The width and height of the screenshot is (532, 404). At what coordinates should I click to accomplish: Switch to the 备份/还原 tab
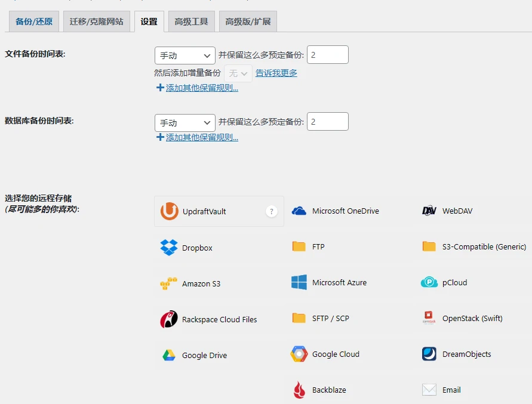coord(33,21)
